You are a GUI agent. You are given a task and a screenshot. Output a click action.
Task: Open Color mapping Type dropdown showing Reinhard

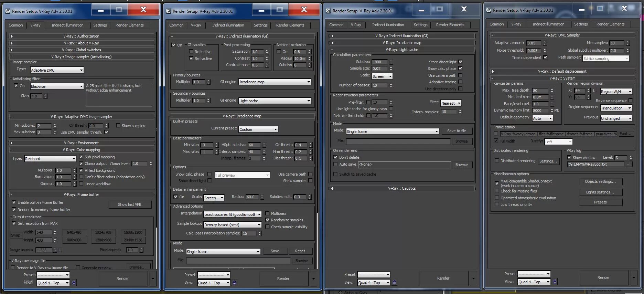[x=50, y=159]
